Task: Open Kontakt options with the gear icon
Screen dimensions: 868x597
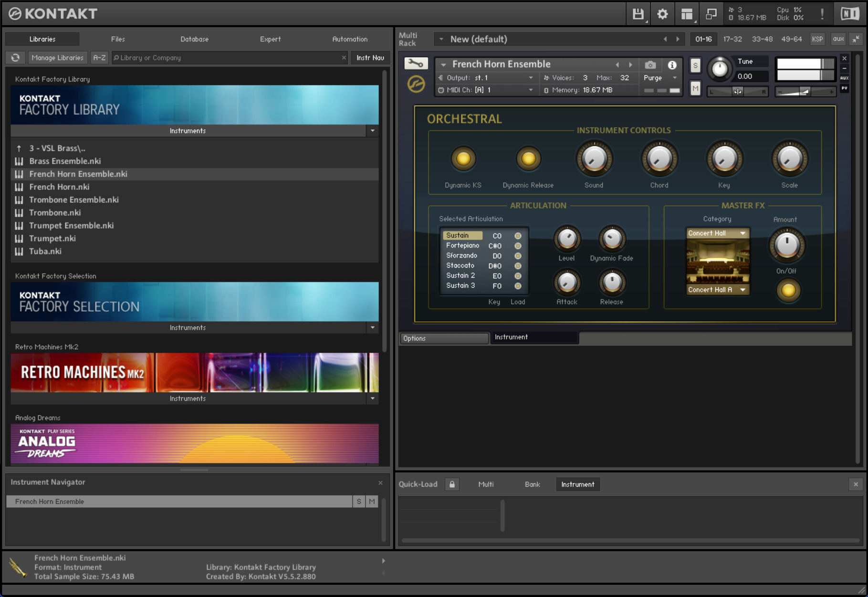Action: [x=662, y=13]
